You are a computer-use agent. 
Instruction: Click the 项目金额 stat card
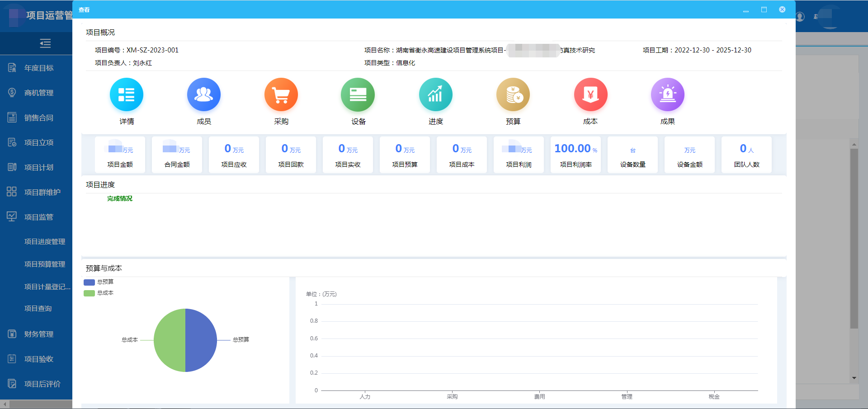coord(120,155)
